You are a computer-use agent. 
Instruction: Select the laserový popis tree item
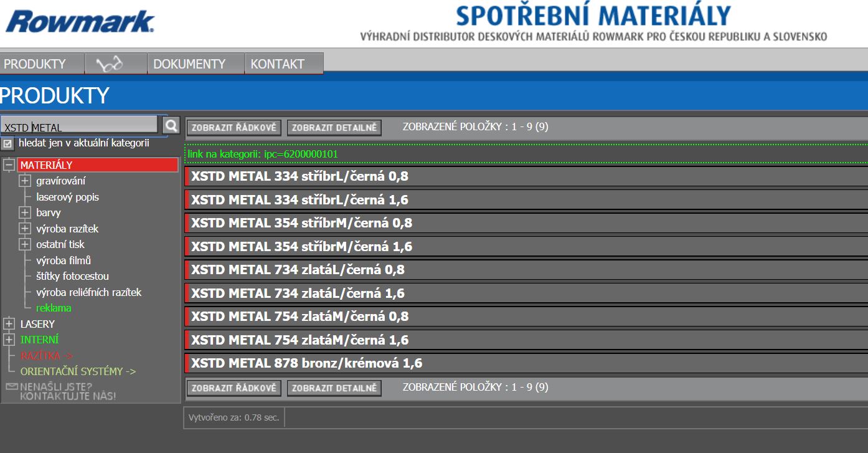(67, 197)
